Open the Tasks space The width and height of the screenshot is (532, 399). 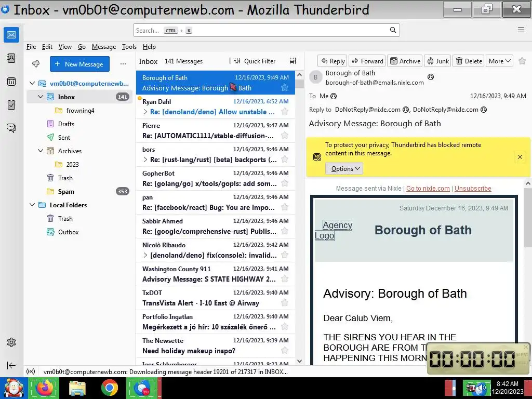pos(11,104)
